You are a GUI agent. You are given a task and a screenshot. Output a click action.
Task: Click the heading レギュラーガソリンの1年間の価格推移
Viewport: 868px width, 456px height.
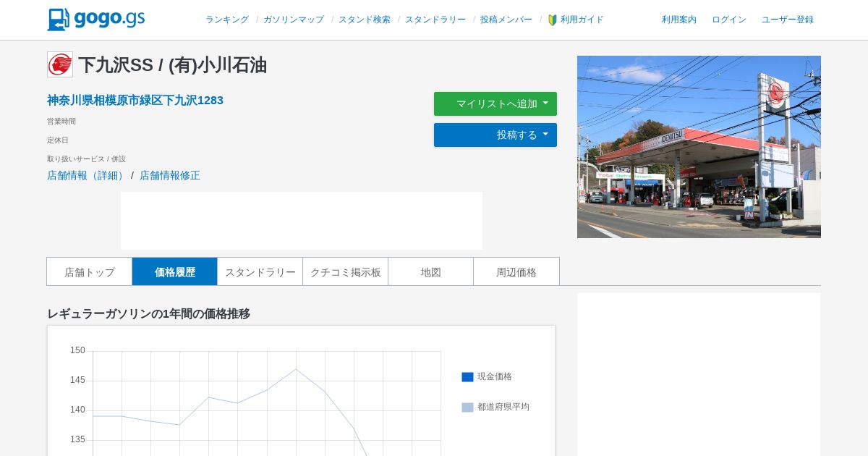click(x=148, y=313)
